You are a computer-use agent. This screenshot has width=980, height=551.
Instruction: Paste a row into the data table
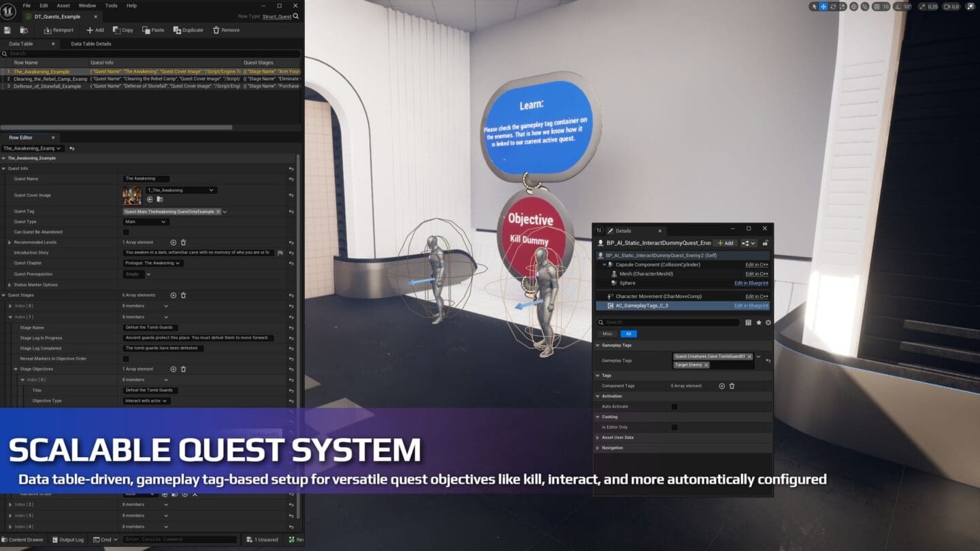point(153,30)
